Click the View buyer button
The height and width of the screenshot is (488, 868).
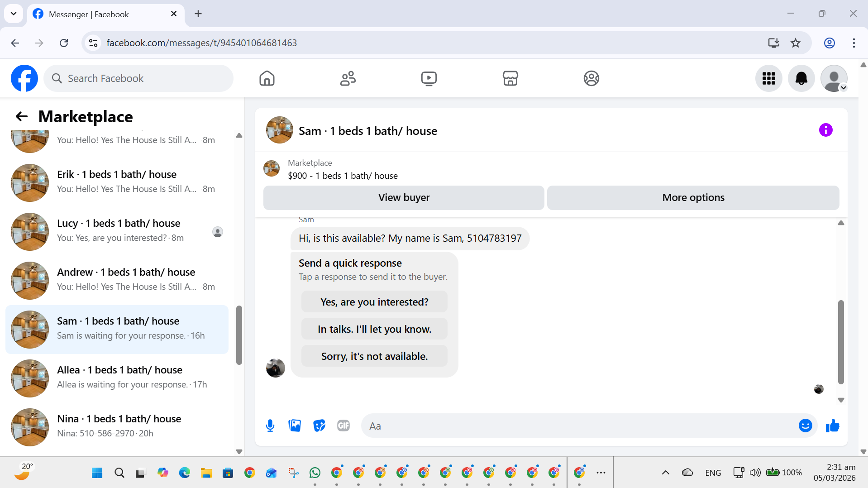click(x=404, y=197)
